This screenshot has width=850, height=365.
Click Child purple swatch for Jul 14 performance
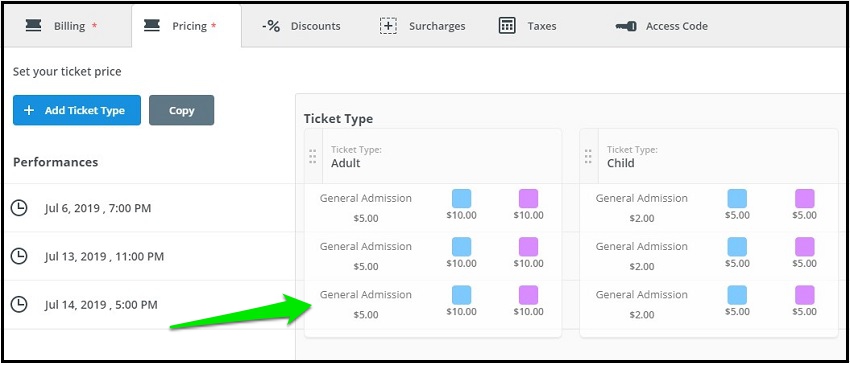[805, 295]
